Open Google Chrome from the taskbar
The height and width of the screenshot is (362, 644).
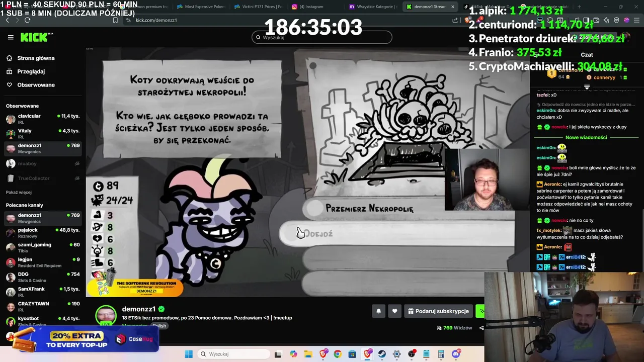coord(338,354)
